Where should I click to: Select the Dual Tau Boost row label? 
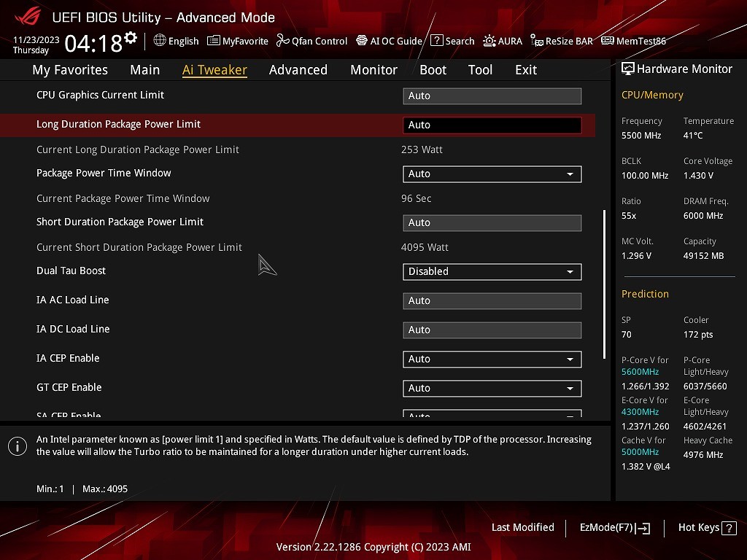71,271
